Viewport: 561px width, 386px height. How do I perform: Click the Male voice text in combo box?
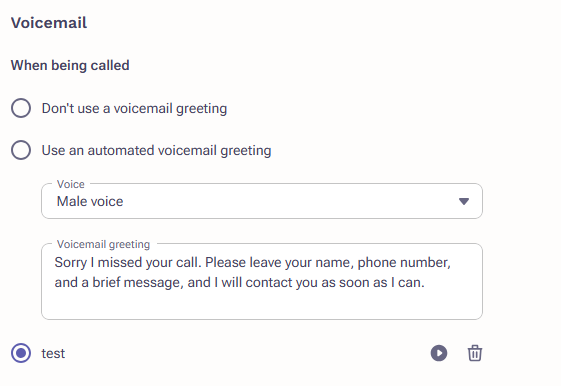(90, 201)
